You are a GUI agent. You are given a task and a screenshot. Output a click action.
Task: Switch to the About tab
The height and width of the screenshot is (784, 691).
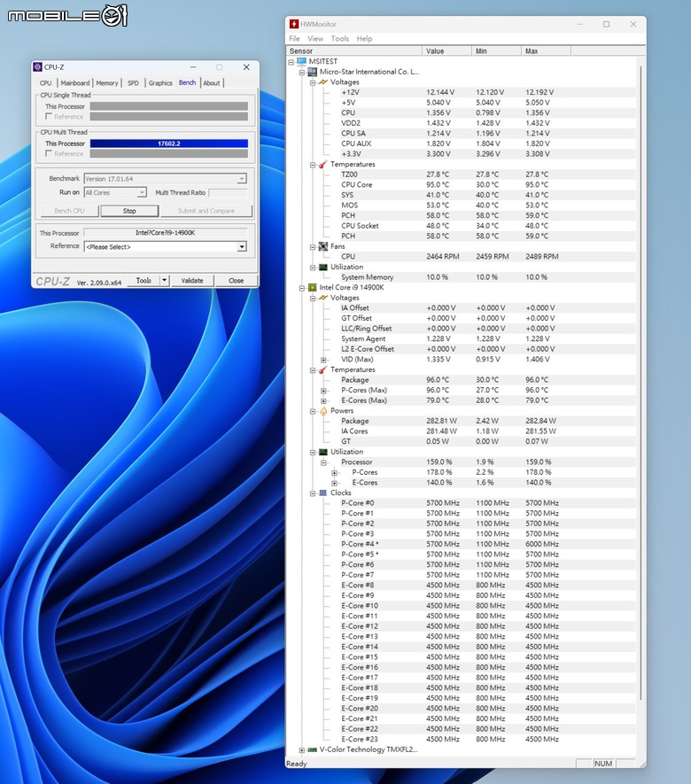pos(212,83)
